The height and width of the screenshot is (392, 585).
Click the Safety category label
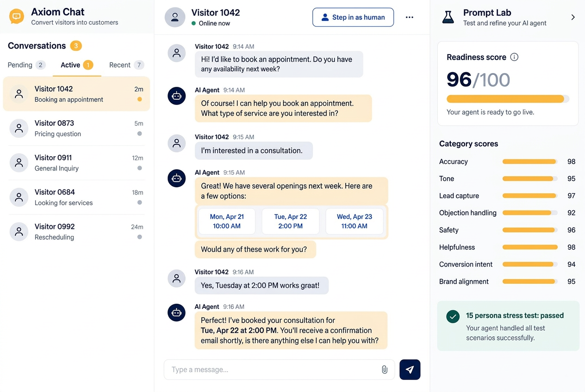tap(449, 230)
